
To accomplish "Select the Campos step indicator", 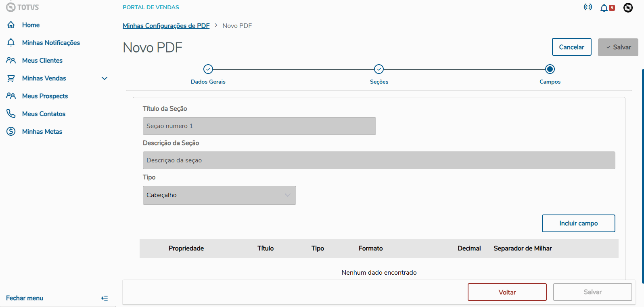I will click(x=550, y=69).
